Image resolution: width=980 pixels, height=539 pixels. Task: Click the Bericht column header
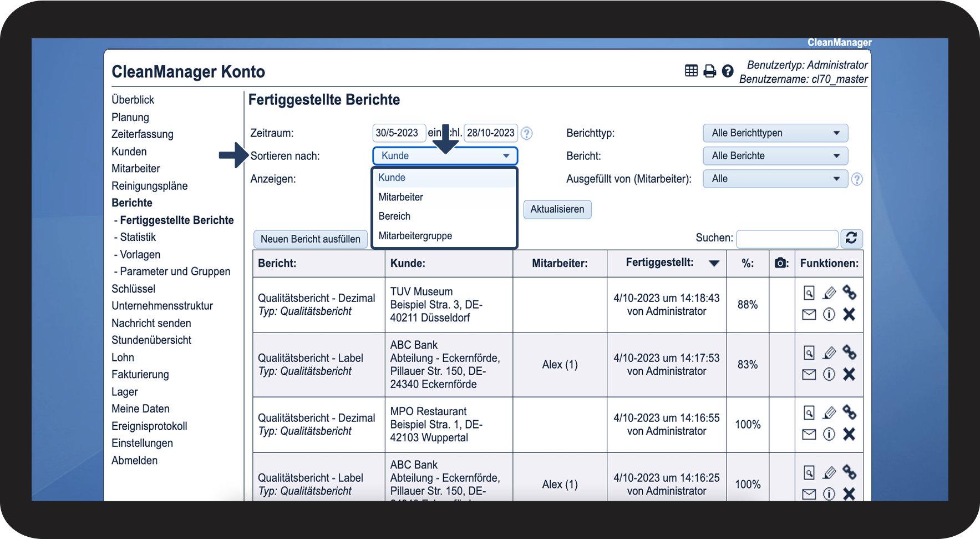(x=277, y=264)
